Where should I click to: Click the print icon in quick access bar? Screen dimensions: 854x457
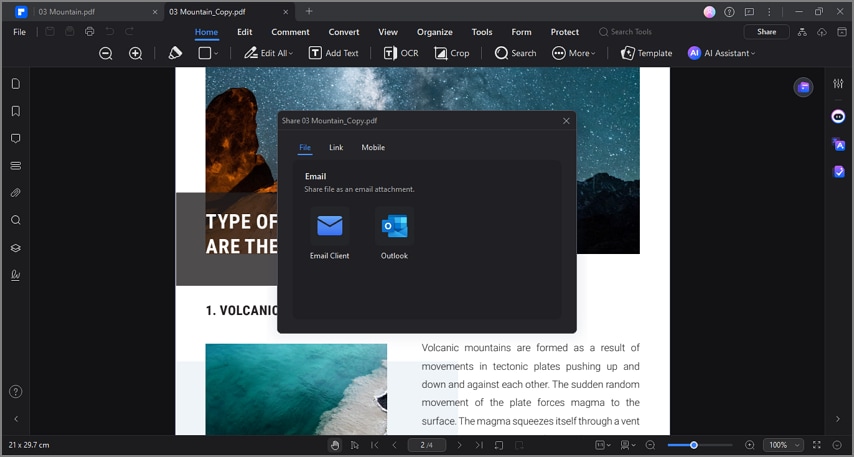click(89, 32)
